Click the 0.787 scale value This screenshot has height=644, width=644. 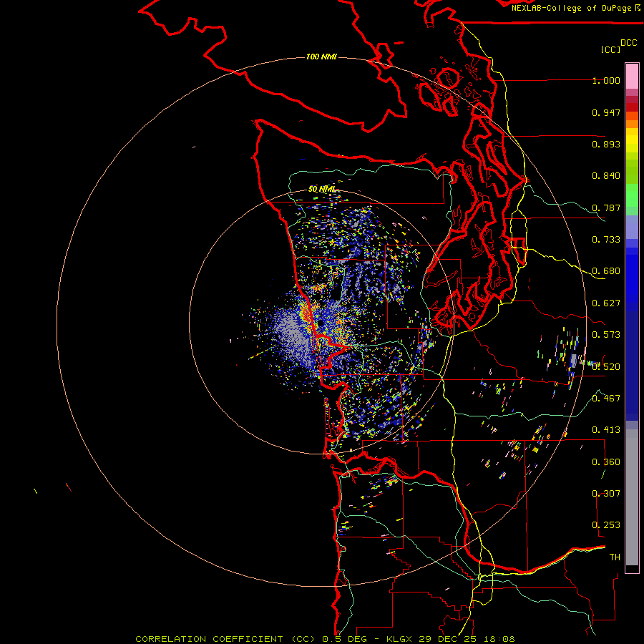pyautogui.click(x=606, y=208)
